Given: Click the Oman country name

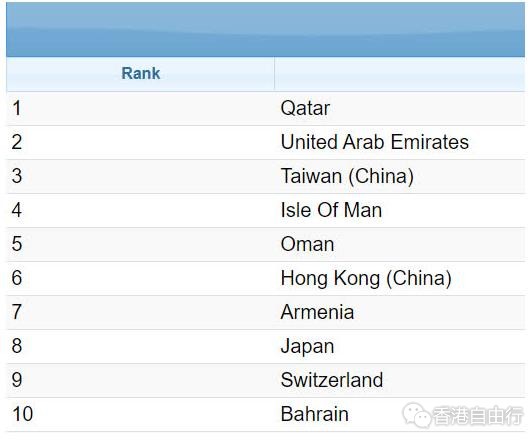Looking at the screenshot, I should (x=307, y=244).
